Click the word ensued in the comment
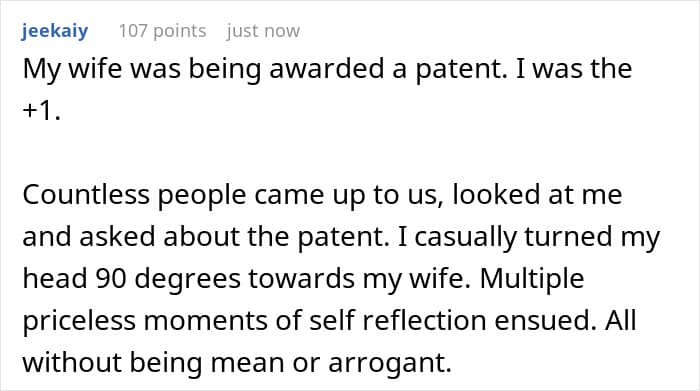The height and width of the screenshot is (391, 700). tap(546, 320)
